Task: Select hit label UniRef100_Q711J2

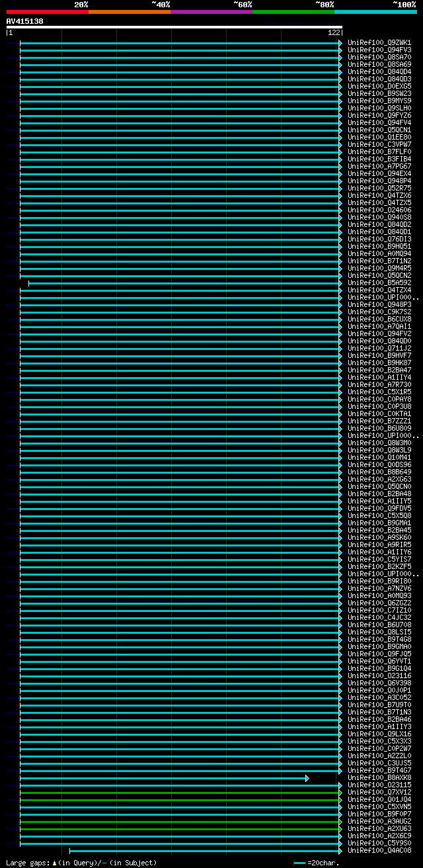Action: point(379,349)
